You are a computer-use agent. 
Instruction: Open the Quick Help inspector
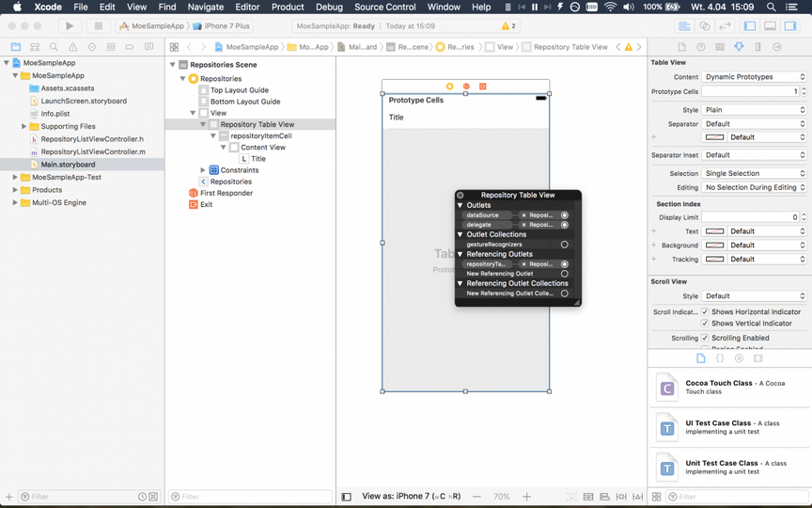tap(701, 47)
